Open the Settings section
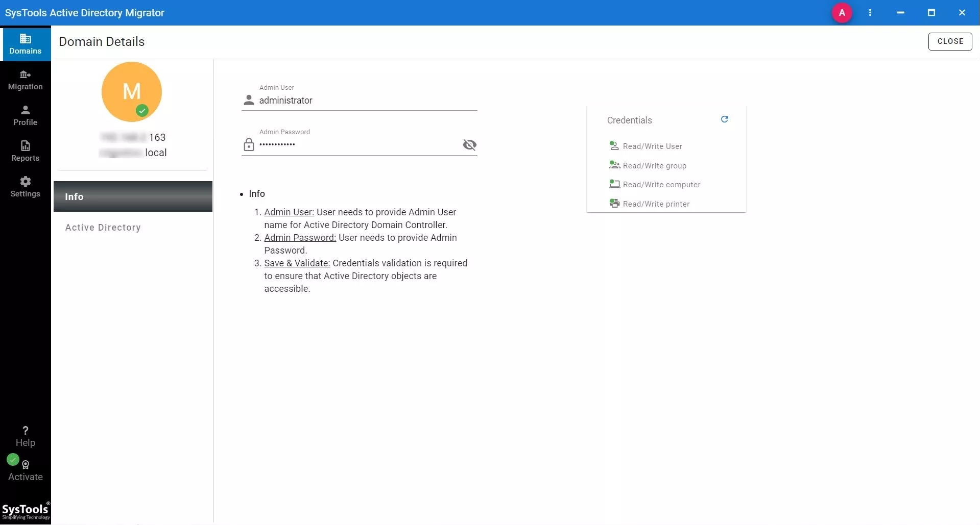This screenshot has width=980, height=525. [x=26, y=187]
